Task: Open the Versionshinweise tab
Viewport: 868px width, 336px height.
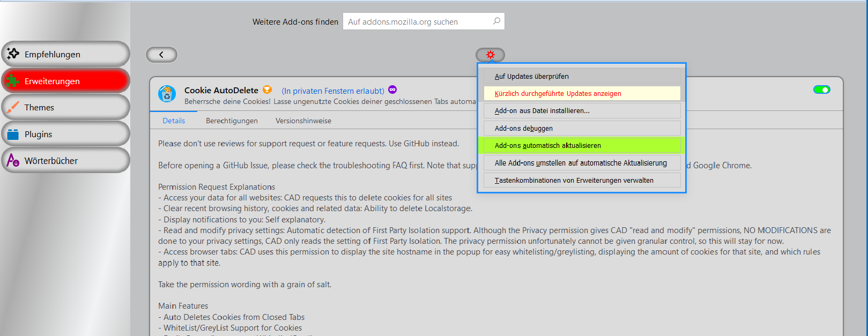Action: click(303, 121)
